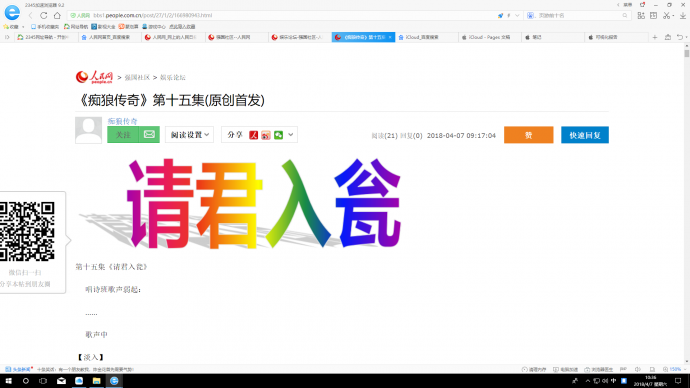Click the 头条新闻 status bar item

tap(18, 370)
